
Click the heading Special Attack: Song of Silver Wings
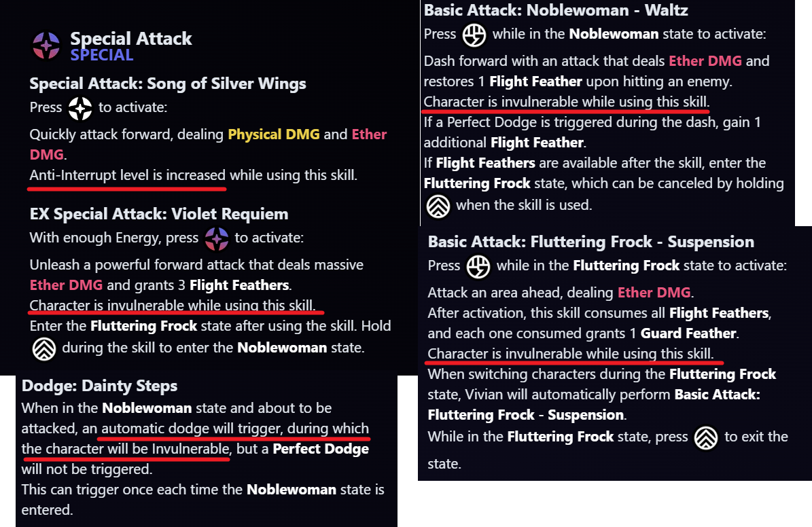click(168, 84)
